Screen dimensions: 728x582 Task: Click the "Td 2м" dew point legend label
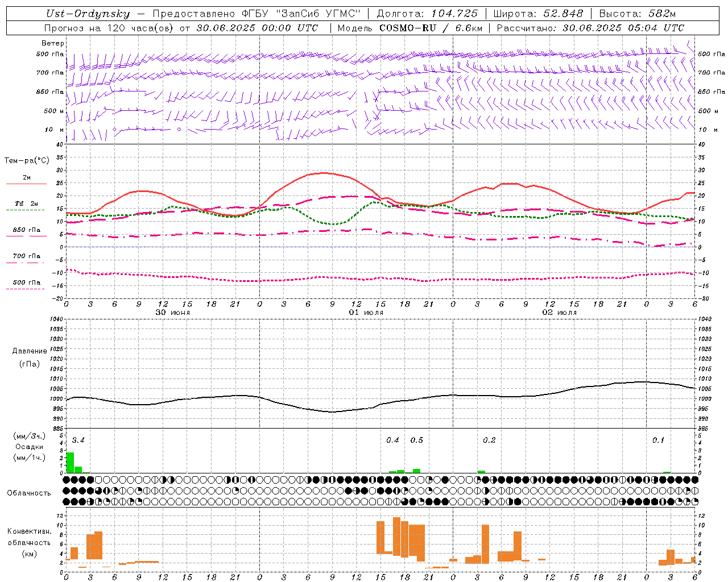click(26, 203)
